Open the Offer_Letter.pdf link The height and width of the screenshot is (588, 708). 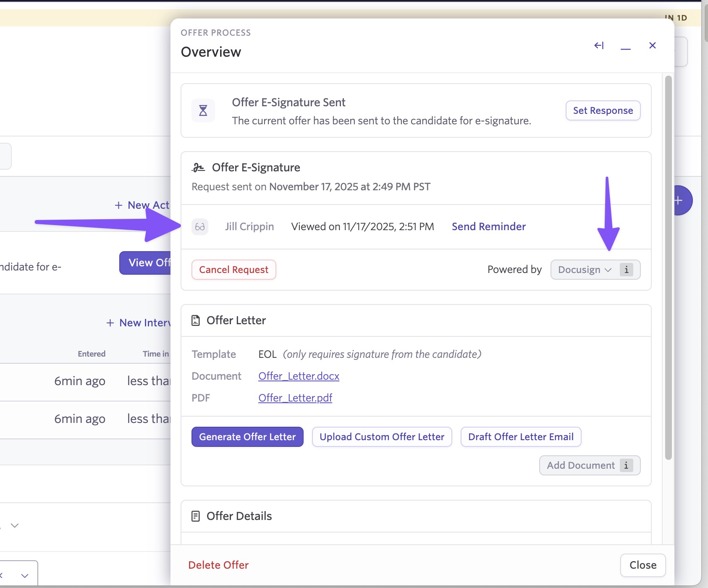[x=295, y=398]
